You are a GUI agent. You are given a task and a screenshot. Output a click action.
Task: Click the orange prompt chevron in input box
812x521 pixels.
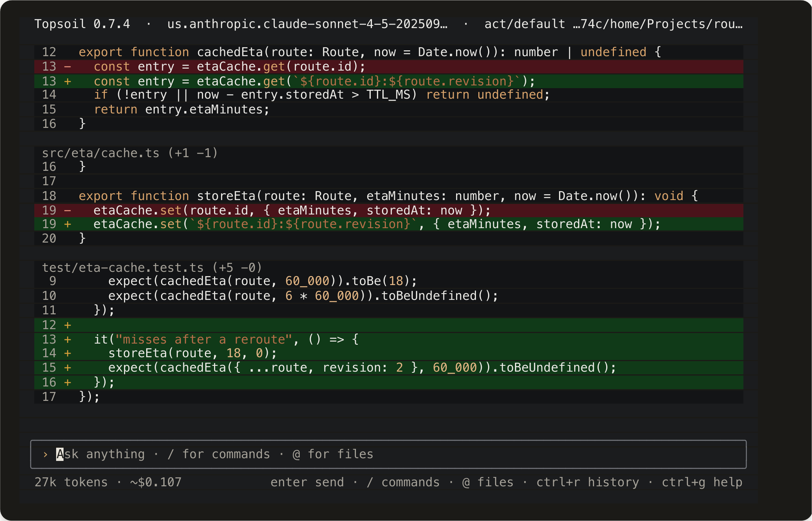tap(45, 454)
